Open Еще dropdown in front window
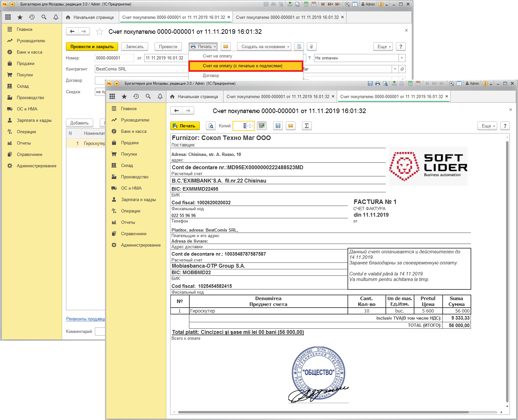Viewport: 518px width, 420px height. 487,126
